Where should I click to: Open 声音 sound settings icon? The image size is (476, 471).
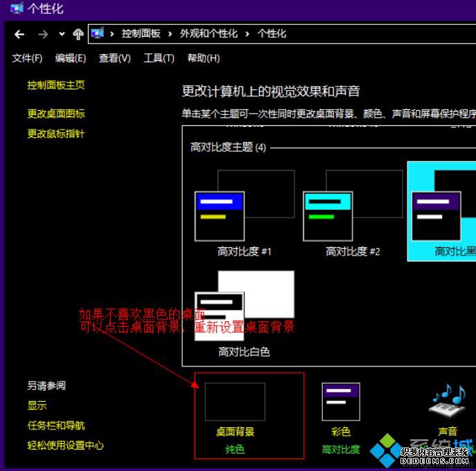click(x=448, y=402)
